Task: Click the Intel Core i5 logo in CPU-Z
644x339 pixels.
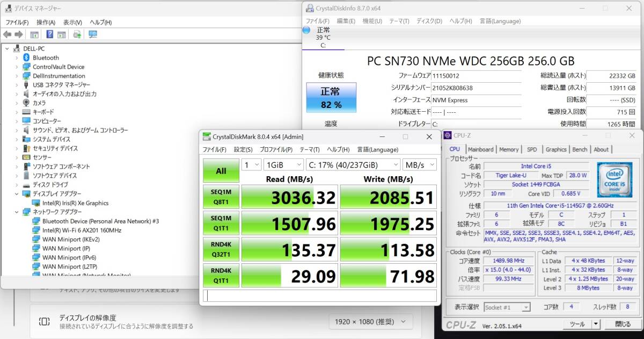Action: click(x=614, y=179)
